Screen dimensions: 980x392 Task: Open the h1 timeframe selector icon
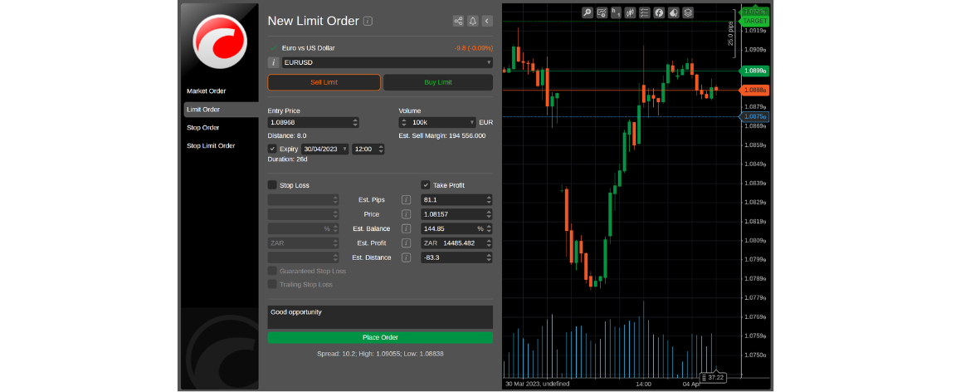[x=617, y=12]
